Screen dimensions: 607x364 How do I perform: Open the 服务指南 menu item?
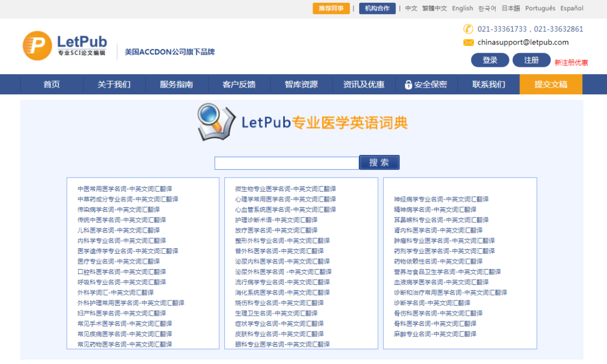176,84
